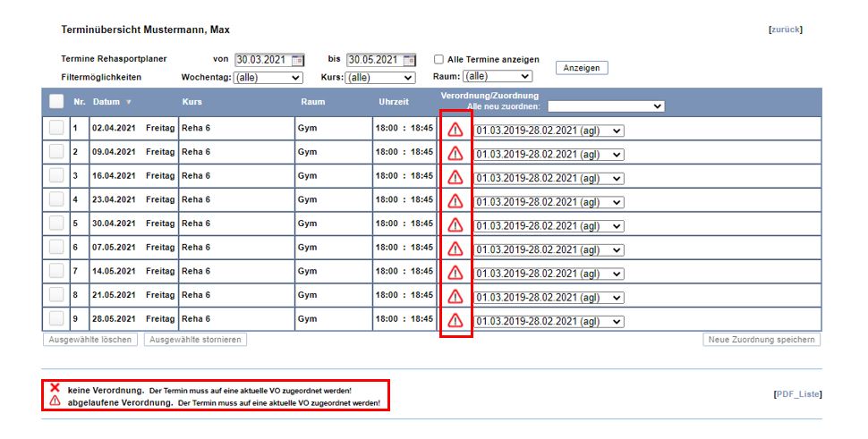Sort by the Datum column arrow
This screenshot has height=439, width=868.
[x=128, y=102]
